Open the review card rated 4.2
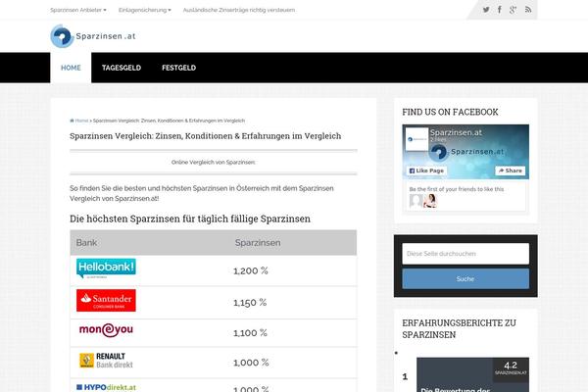The height and width of the screenshot is (392, 588). click(473, 374)
